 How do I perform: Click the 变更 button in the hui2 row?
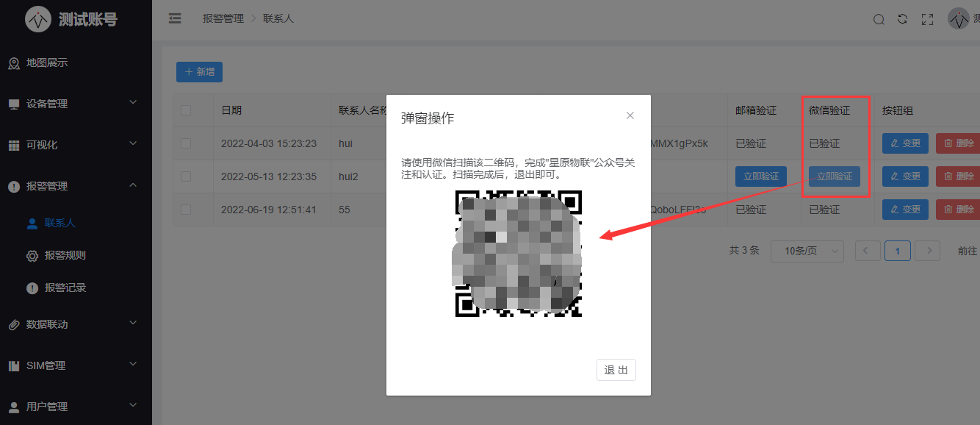905,176
